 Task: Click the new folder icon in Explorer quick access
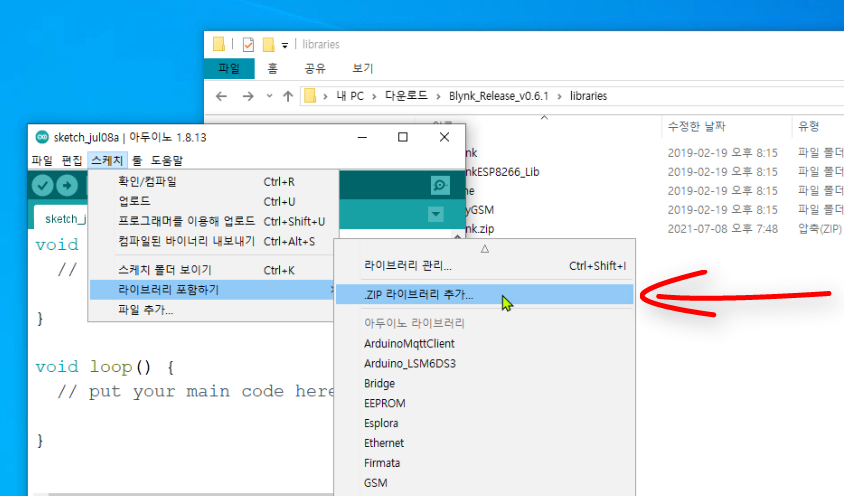(x=268, y=44)
